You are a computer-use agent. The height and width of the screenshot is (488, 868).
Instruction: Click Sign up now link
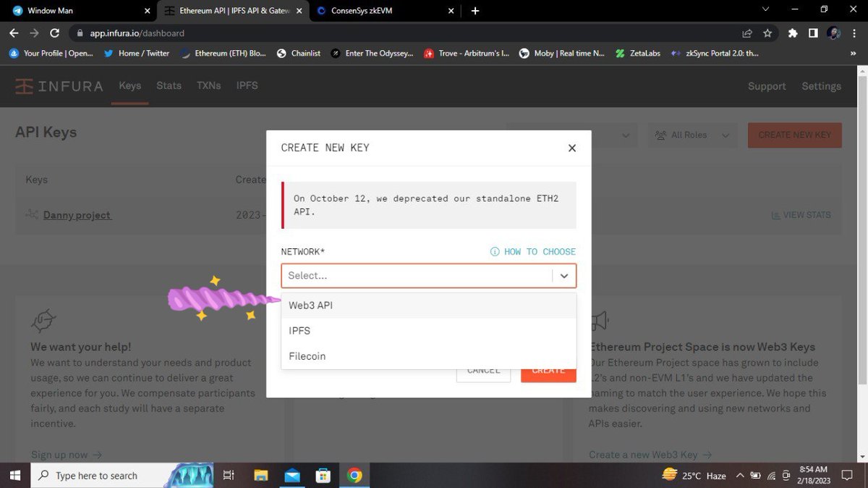click(x=67, y=455)
